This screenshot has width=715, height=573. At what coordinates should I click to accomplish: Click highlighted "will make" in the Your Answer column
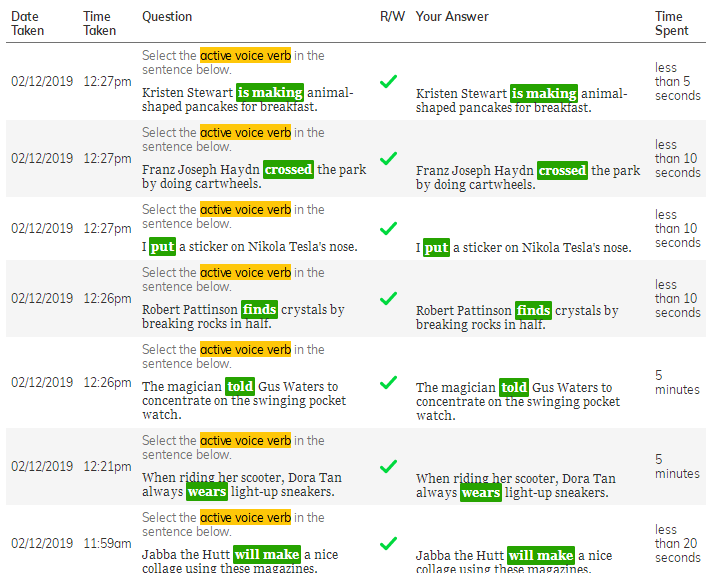(x=540, y=555)
